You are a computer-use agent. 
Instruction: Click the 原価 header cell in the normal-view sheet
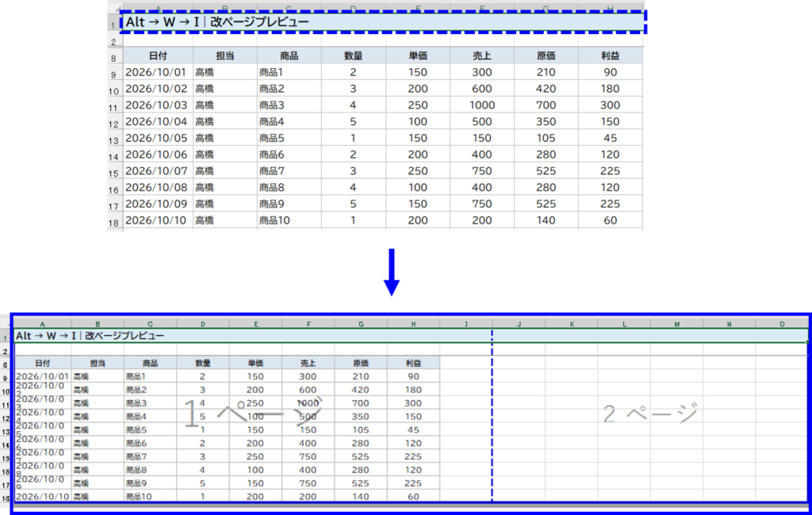click(x=546, y=56)
